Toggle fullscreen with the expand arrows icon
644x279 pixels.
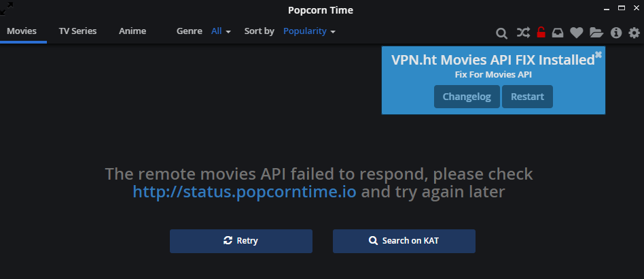point(9,9)
